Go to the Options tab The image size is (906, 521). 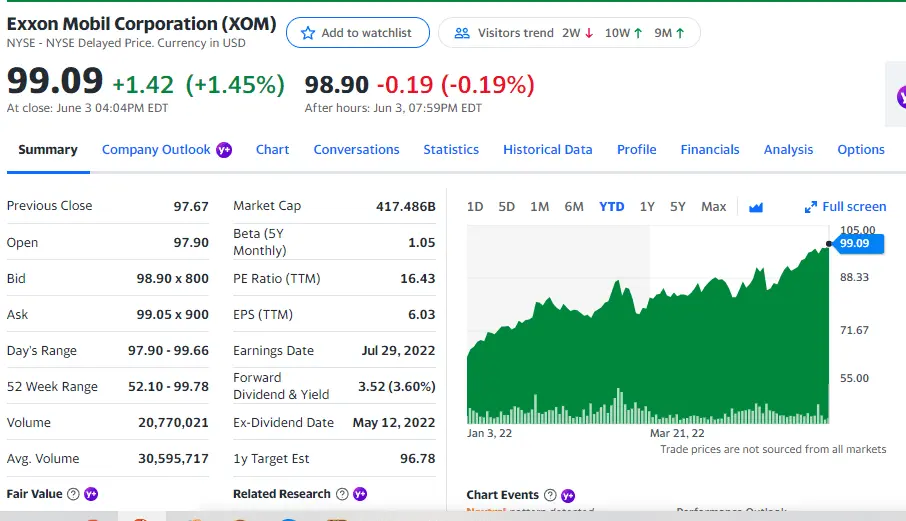tap(860, 150)
